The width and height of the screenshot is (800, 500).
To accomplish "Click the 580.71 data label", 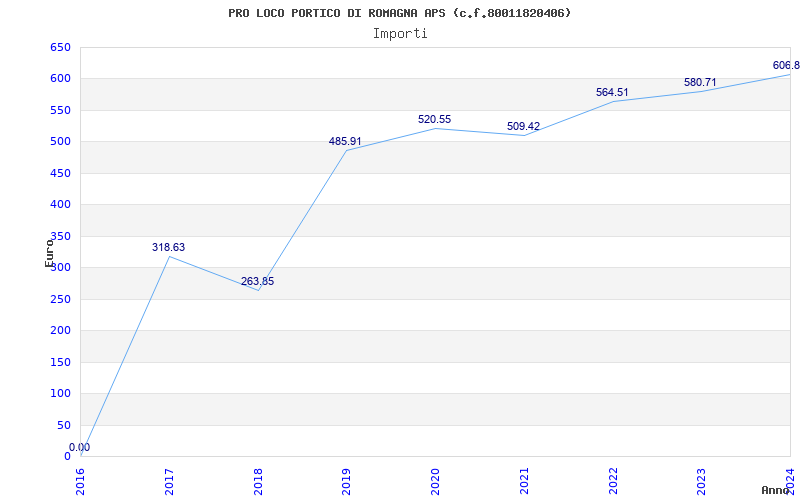I will point(700,83).
